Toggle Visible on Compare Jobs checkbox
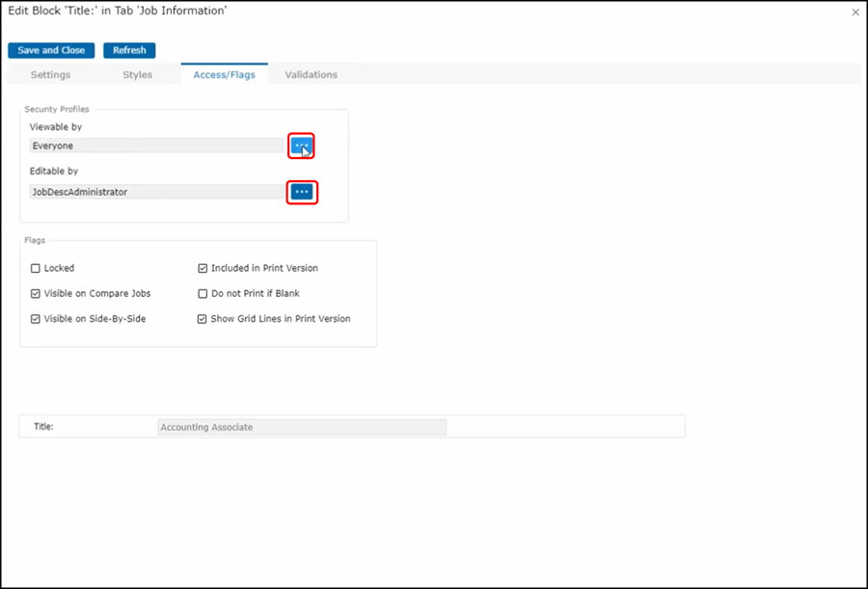Screen dimensions: 868x589 point(36,293)
